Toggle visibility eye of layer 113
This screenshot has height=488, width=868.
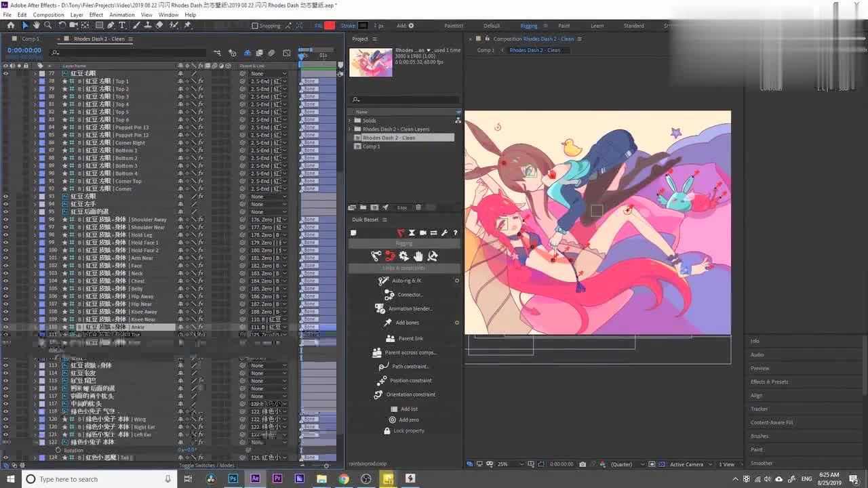point(5,365)
